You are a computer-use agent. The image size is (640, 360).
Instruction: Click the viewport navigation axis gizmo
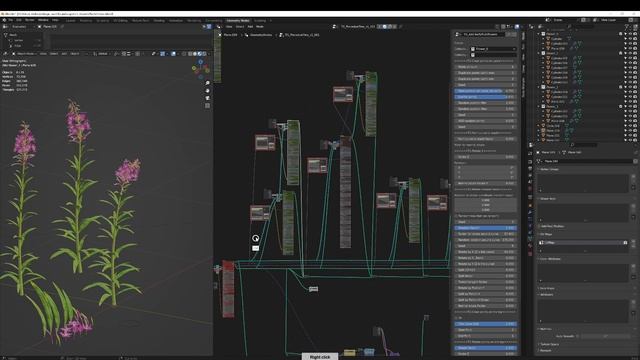pyautogui.click(x=200, y=69)
